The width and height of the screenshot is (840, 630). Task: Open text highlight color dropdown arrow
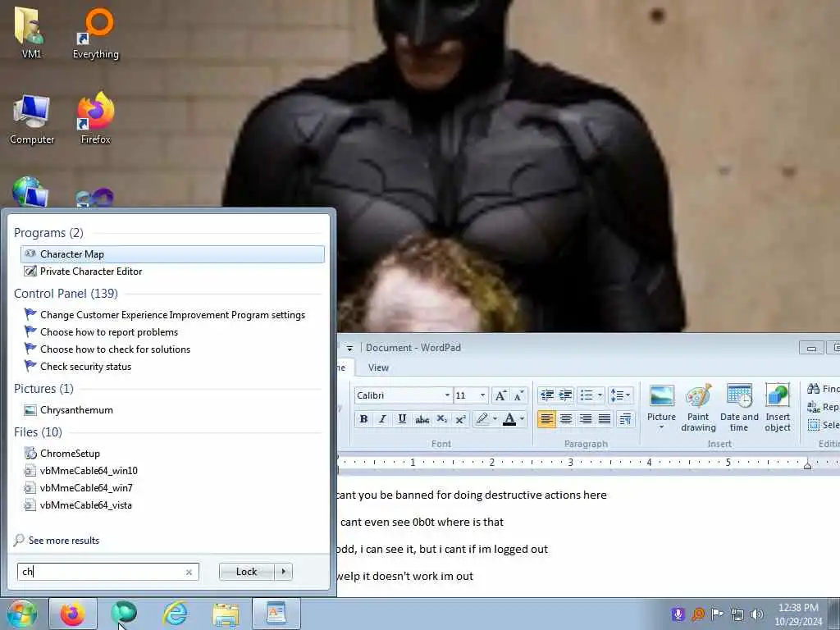coord(495,419)
